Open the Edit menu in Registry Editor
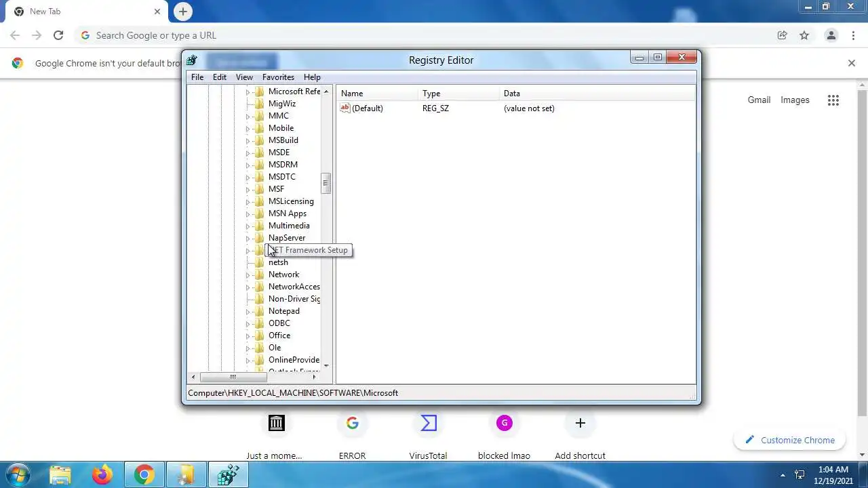 (x=220, y=77)
